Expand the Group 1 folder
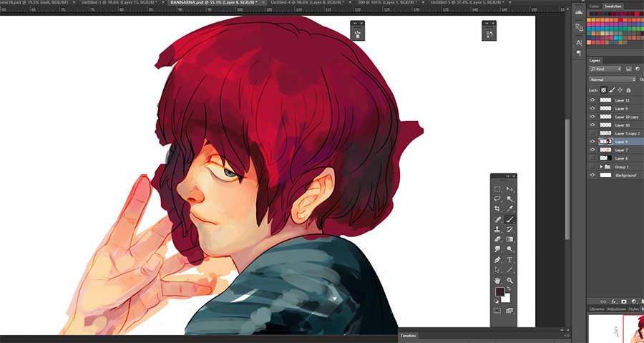The image size is (644, 343). 602,167
